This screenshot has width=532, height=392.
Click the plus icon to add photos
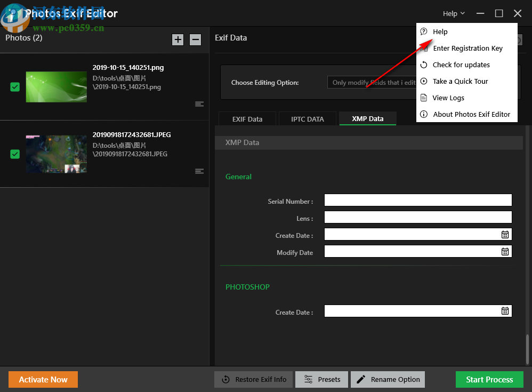tap(178, 39)
